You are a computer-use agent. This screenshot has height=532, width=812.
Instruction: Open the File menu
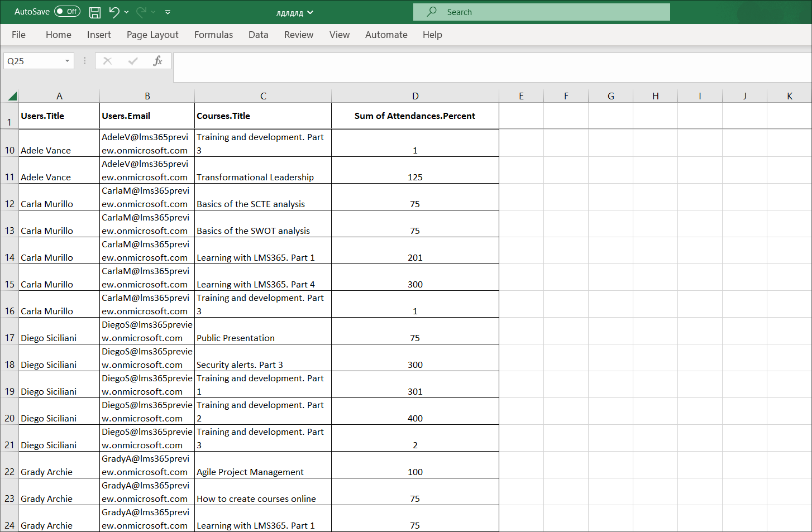tap(18, 35)
